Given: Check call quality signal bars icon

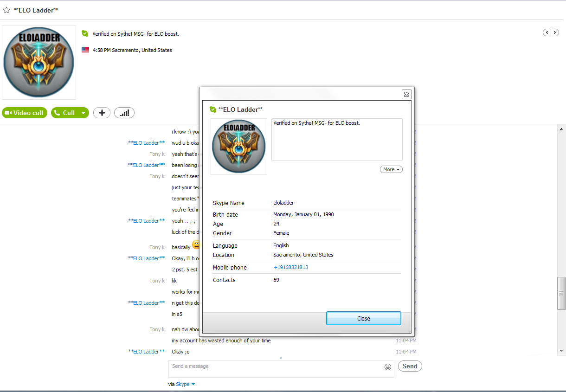Looking at the screenshot, I should tap(124, 113).
